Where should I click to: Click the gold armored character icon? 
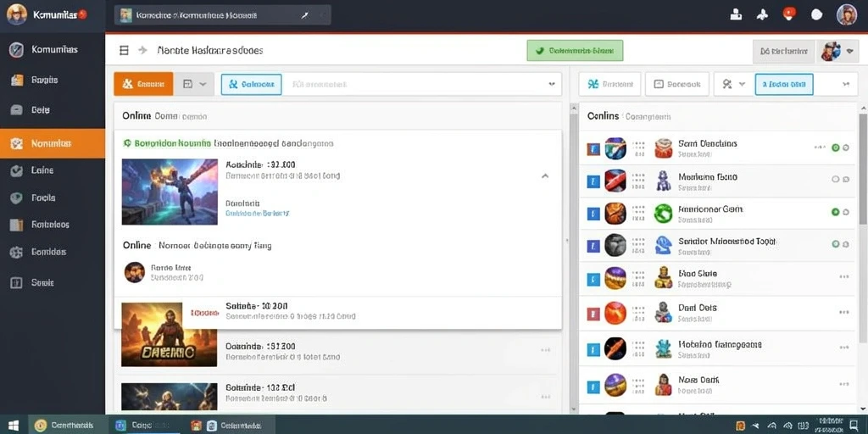pyautogui.click(x=663, y=278)
